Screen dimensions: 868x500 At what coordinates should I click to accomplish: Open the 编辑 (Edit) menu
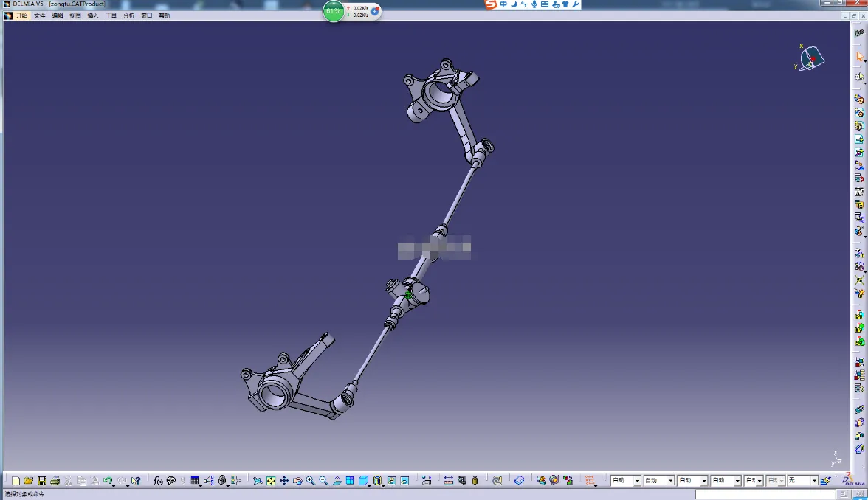57,15
